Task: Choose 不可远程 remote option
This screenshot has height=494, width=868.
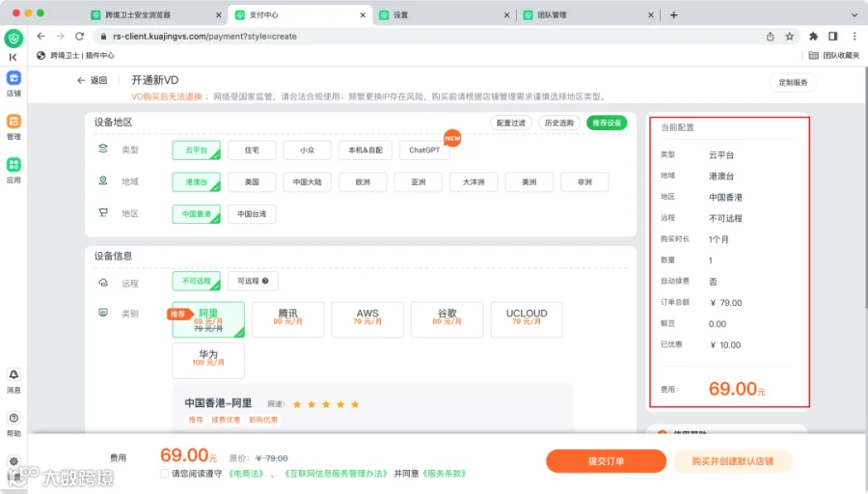Action: (x=196, y=282)
